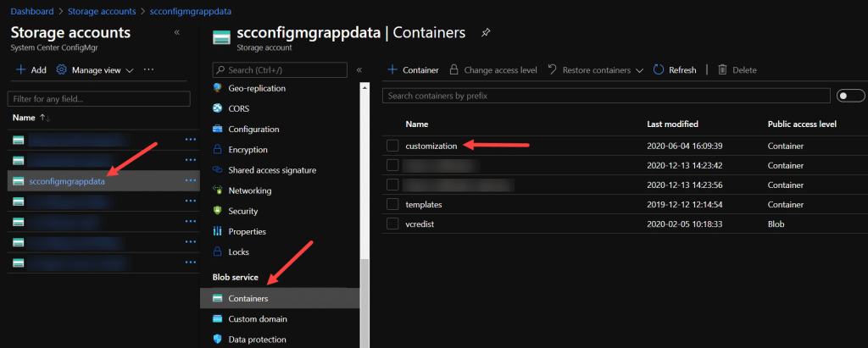Click the Refresh circular arrow icon
The height and width of the screenshot is (348, 868).
659,69
